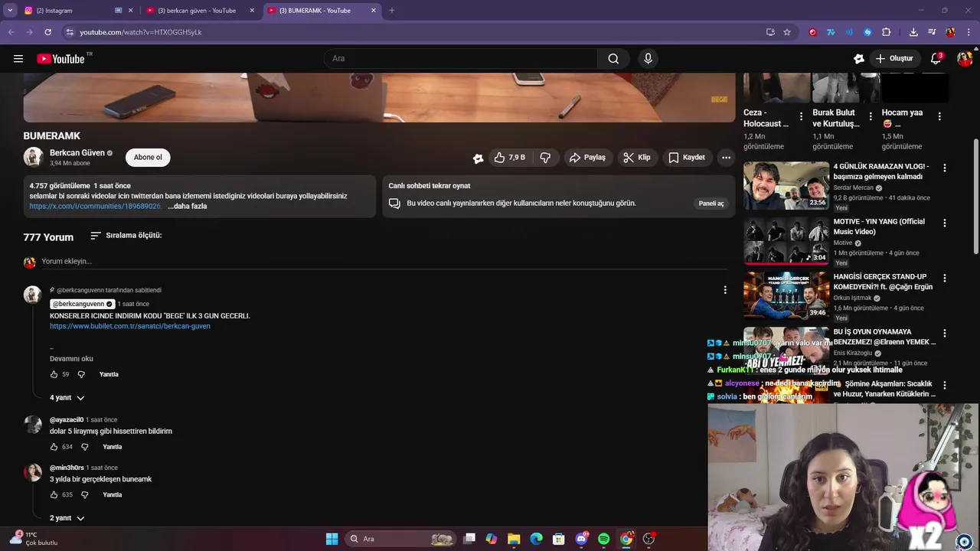Click the address bar URL field
980x551 pixels.
[x=413, y=32]
